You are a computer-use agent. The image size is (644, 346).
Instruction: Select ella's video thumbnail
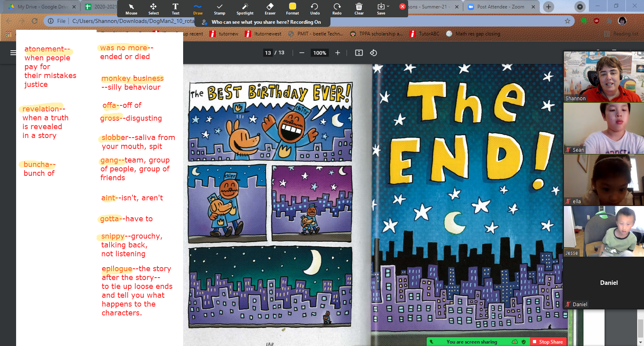(x=604, y=179)
